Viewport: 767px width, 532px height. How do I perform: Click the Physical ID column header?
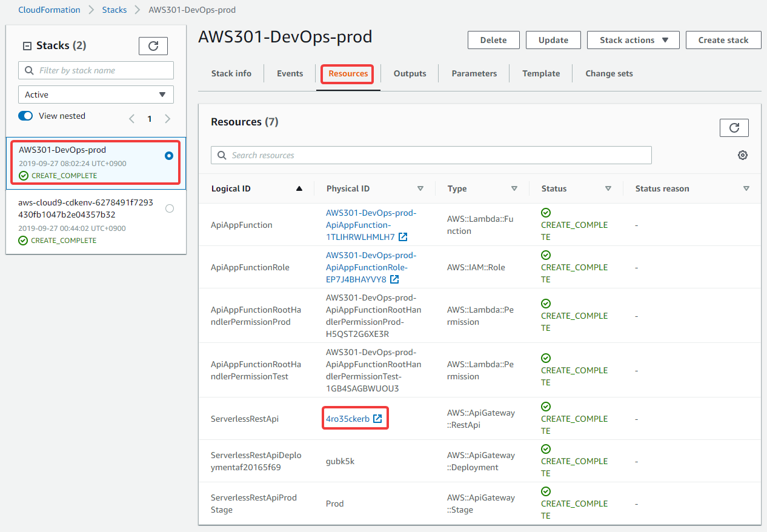[x=348, y=188]
